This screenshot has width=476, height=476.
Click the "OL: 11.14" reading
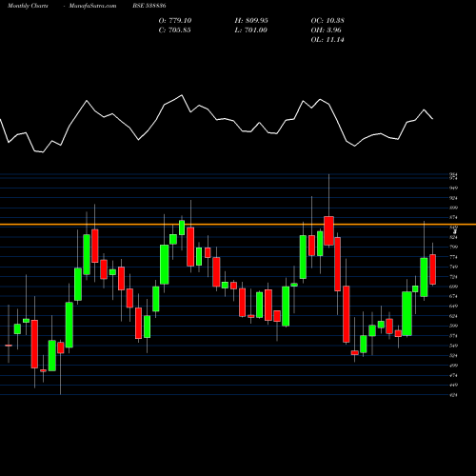click(x=327, y=40)
